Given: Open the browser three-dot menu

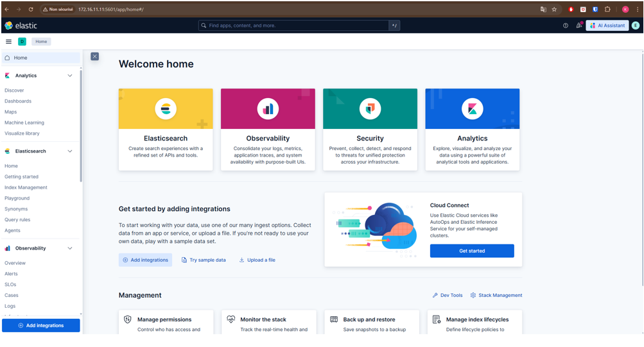Looking at the screenshot, I should pos(638,9).
